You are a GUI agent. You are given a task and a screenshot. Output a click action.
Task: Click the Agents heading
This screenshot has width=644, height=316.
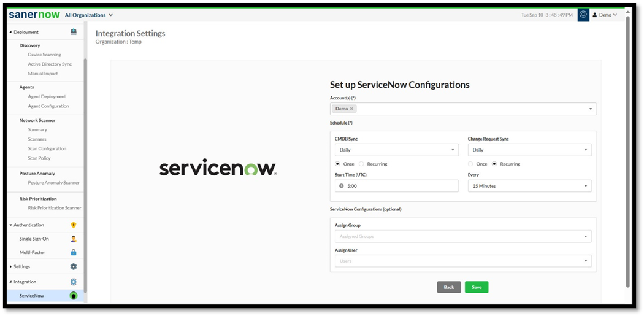click(x=27, y=87)
